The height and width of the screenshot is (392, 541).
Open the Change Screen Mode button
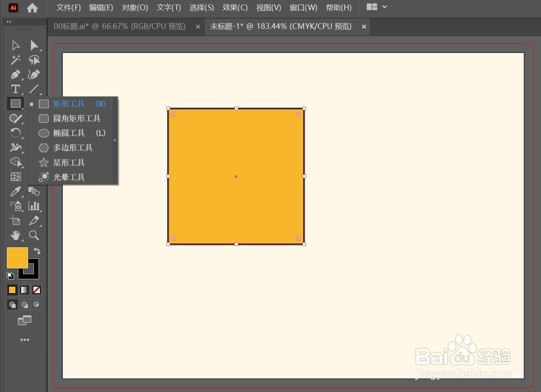point(24,320)
